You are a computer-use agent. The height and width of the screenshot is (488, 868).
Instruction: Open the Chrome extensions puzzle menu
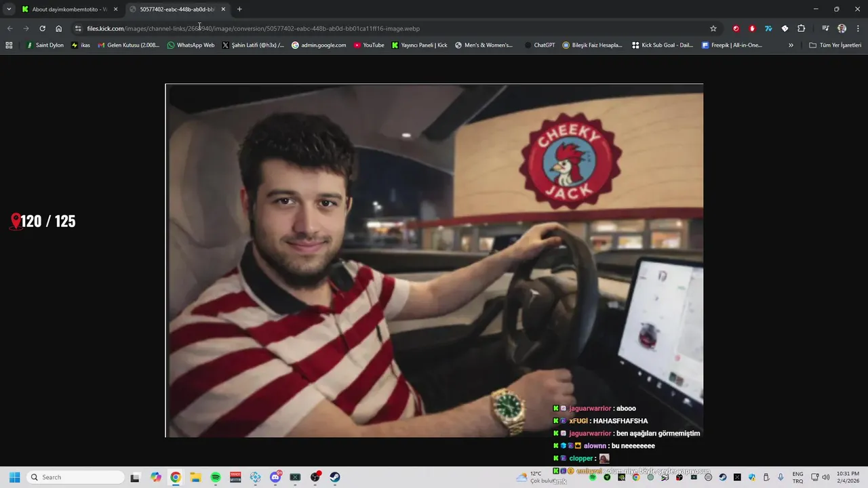pyautogui.click(x=802, y=28)
